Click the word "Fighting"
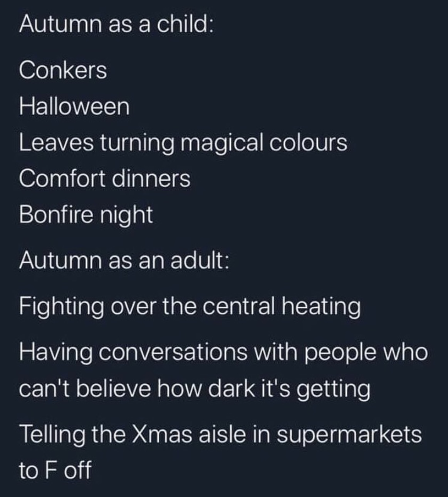 pyautogui.click(x=61, y=307)
